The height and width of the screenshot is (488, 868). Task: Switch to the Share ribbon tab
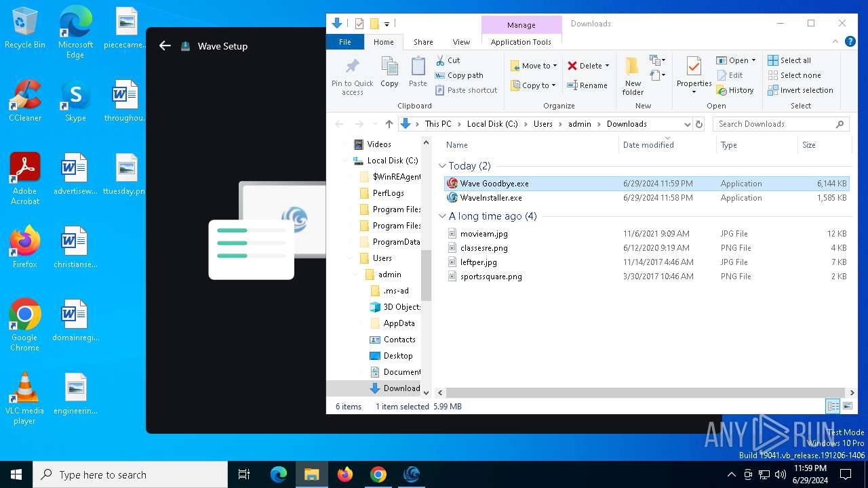[x=423, y=42]
